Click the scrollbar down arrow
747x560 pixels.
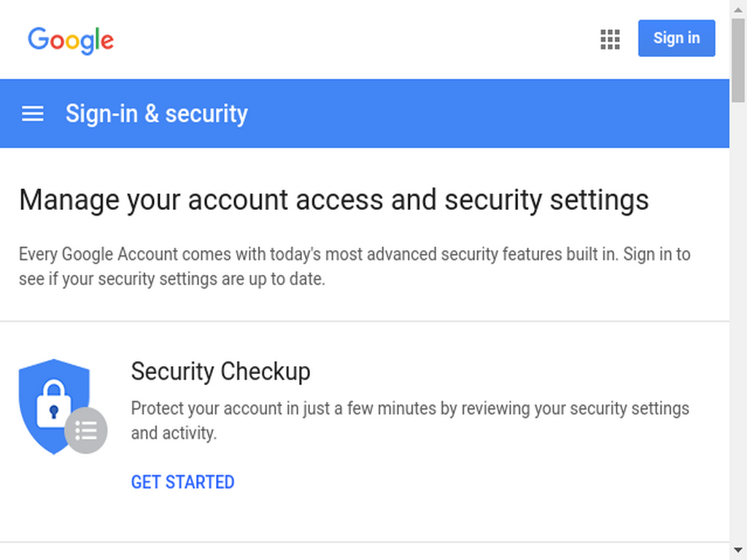coord(738,550)
